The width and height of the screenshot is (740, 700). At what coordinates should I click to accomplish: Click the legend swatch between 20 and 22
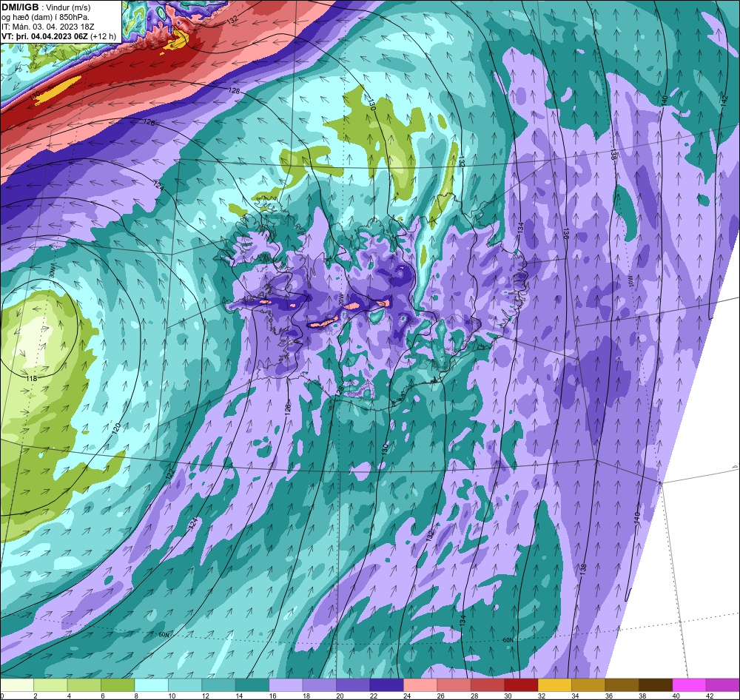pos(353,685)
